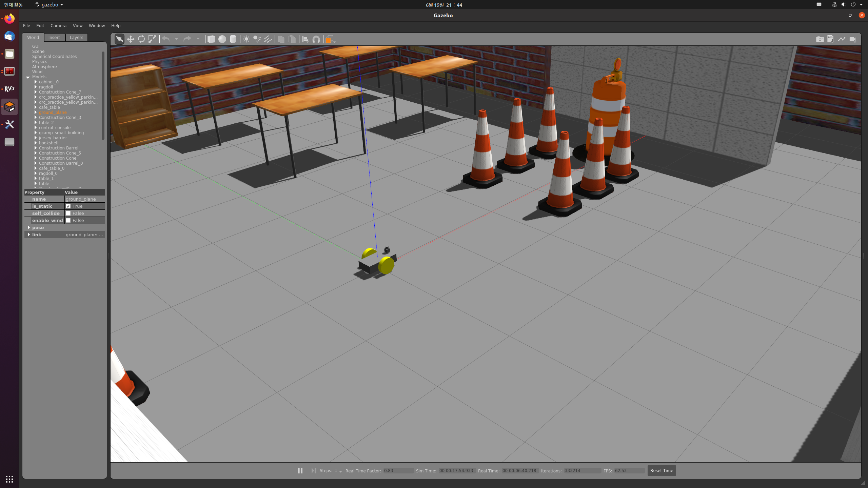The image size is (868, 488).
Task: Open the Camera menu
Action: pyautogui.click(x=58, y=25)
